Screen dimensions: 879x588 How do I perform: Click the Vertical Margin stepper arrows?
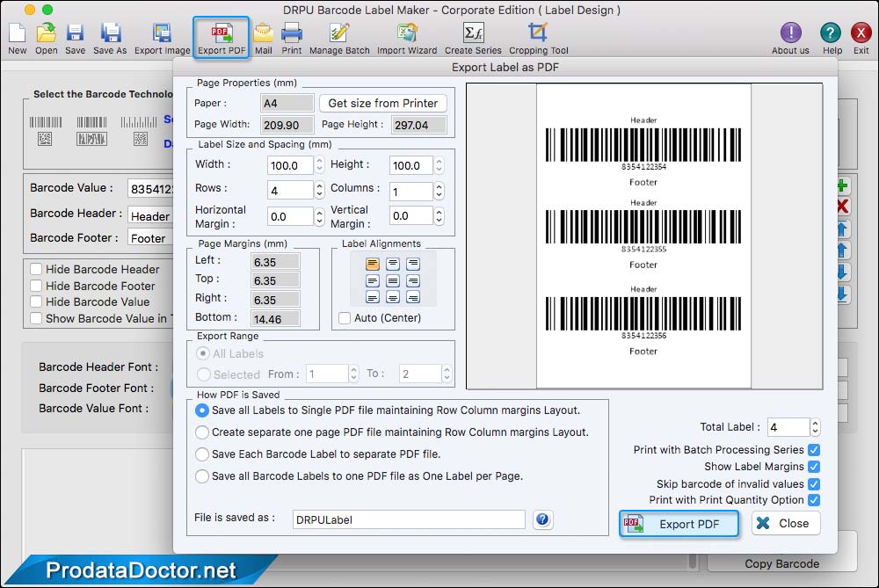[x=439, y=216]
